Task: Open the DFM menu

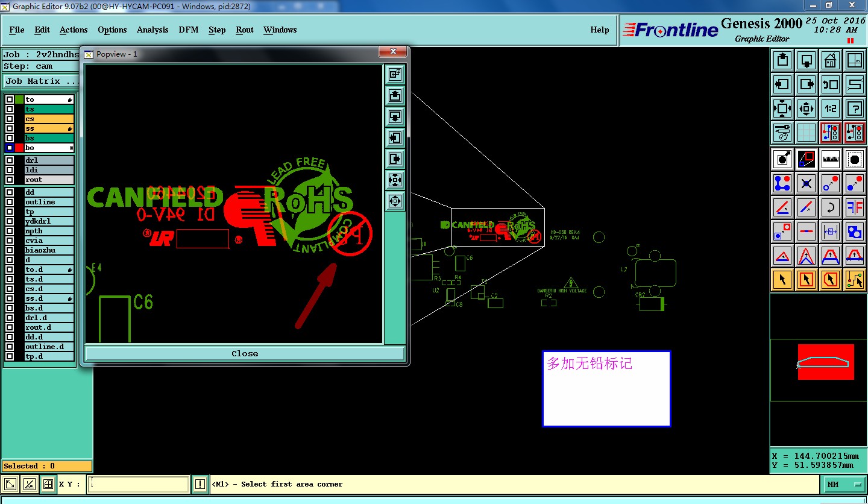Action: (x=189, y=30)
